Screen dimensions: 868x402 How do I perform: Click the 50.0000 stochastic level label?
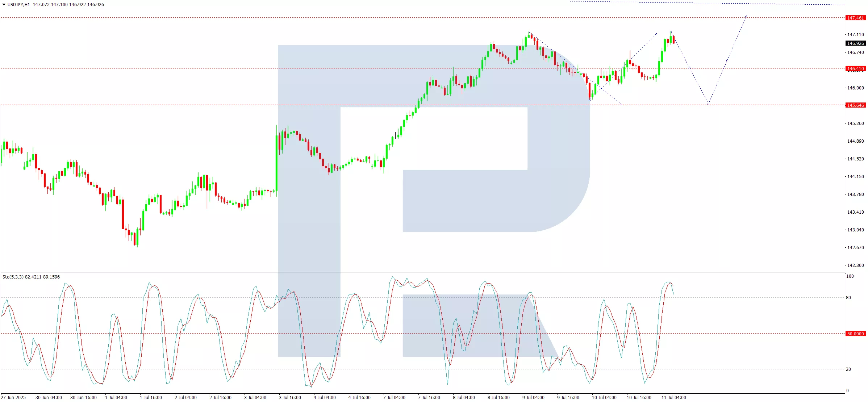(x=855, y=334)
